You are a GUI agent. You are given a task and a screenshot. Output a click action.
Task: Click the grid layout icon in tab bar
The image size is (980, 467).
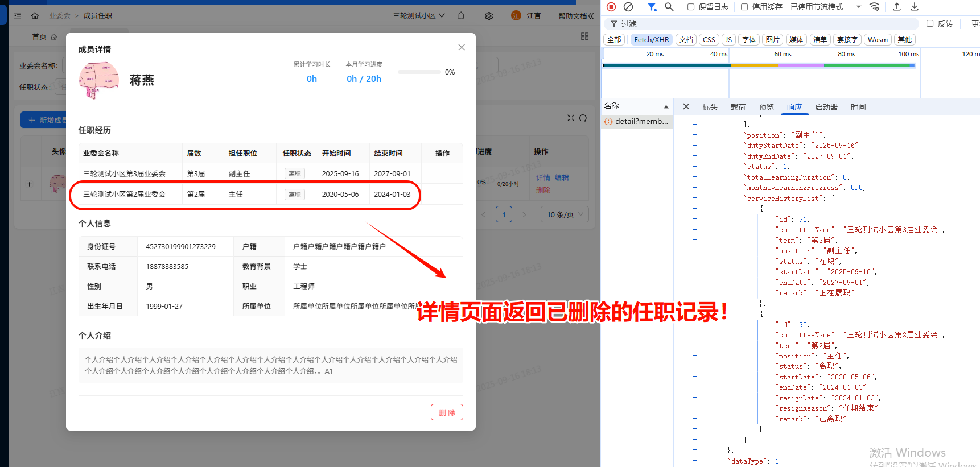(584, 36)
